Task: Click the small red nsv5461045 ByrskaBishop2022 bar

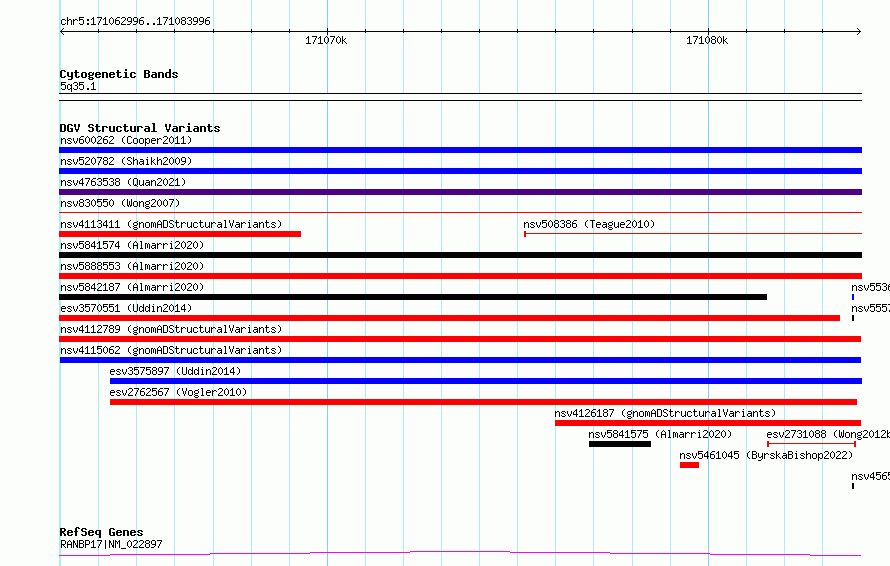Action: (x=690, y=465)
